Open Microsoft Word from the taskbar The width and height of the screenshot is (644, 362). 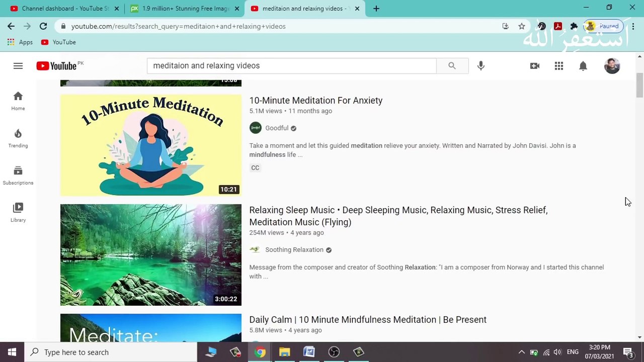coord(309,352)
